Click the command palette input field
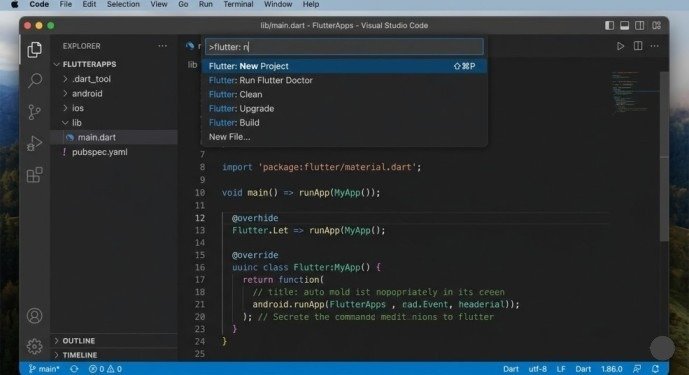This screenshot has width=689, height=375. [344, 47]
